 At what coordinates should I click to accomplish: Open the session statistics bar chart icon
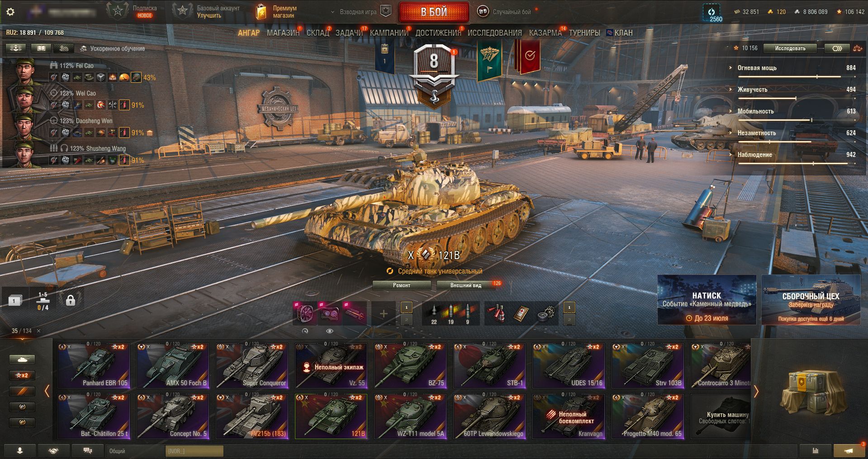click(x=816, y=451)
